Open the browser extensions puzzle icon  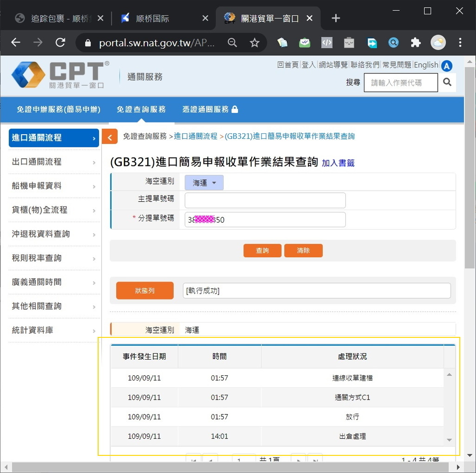click(415, 42)
